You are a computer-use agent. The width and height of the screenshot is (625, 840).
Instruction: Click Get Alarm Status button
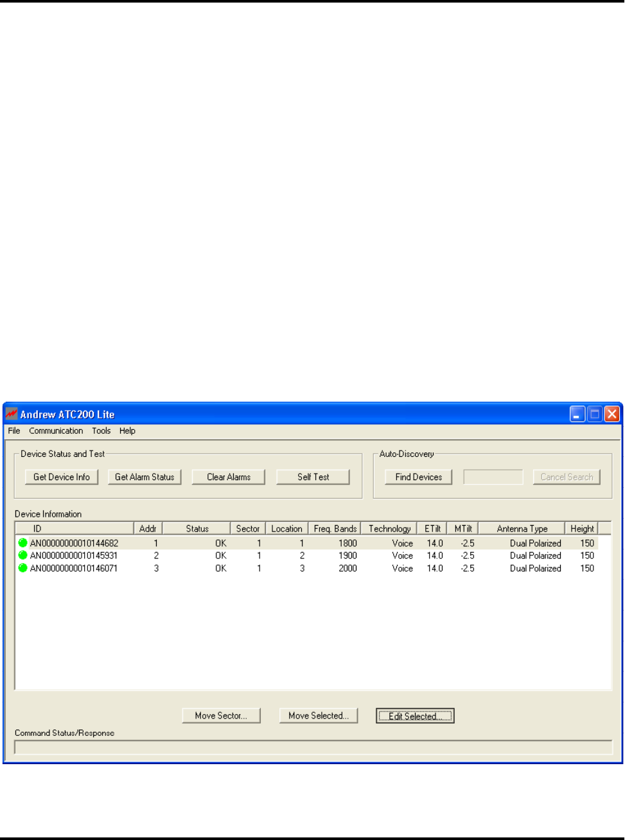145,477
